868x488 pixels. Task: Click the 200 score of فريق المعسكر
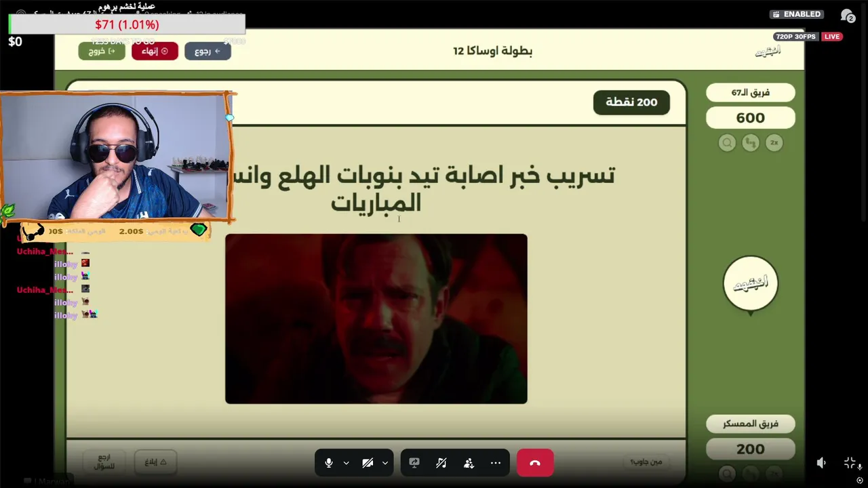pyautogui.click(x=751, y=449)
